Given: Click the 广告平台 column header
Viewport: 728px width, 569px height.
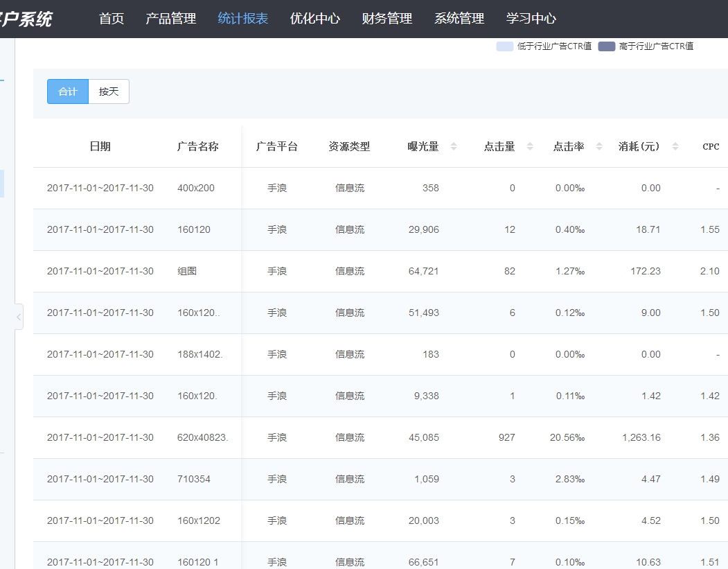Looking at the screenshot, I should (x=276, y=147).
